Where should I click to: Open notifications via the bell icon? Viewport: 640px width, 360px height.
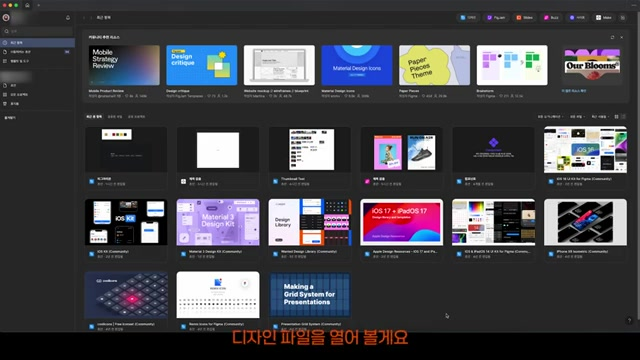(x=68, y=18)
